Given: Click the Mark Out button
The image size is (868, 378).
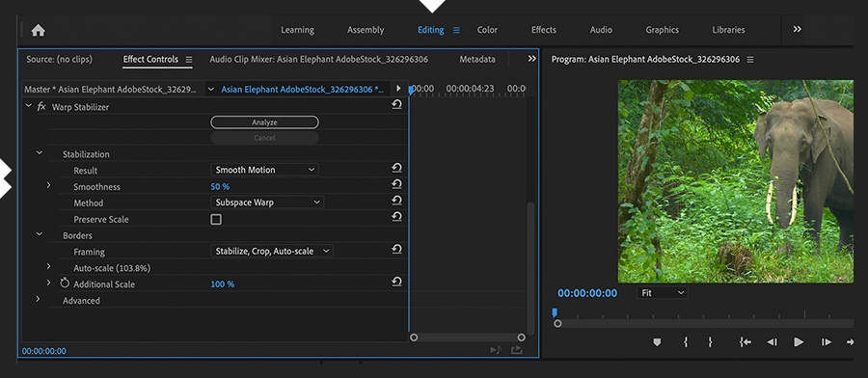Looking at the screenshot, I should (710, 342).
